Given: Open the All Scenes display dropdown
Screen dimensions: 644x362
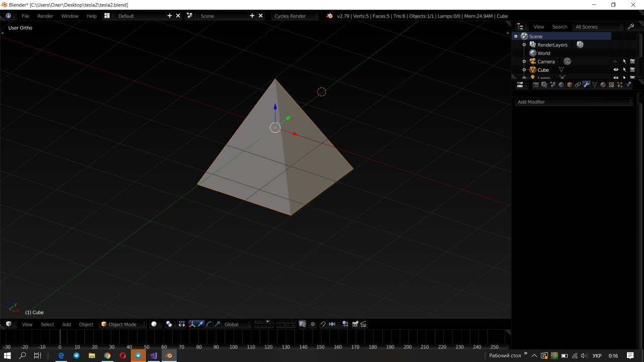Looking at the screenshot, I should pyautogui.click(x=598, y=27).
